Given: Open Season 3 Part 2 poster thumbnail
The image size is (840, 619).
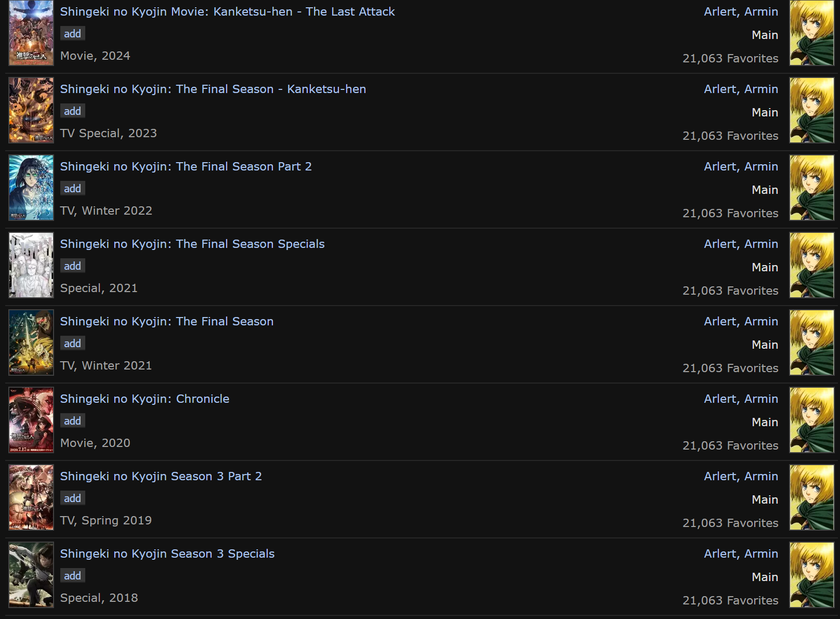Looking at the screenshot, I should click(31, 497).
